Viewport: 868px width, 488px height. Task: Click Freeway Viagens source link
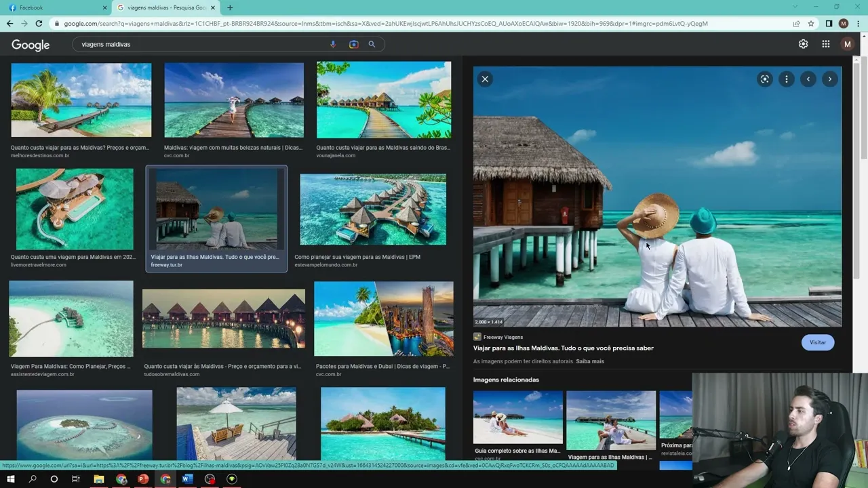(x=503, y=337)
